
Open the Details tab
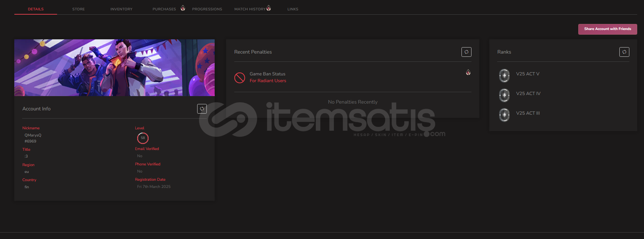(x=36, y=9)
